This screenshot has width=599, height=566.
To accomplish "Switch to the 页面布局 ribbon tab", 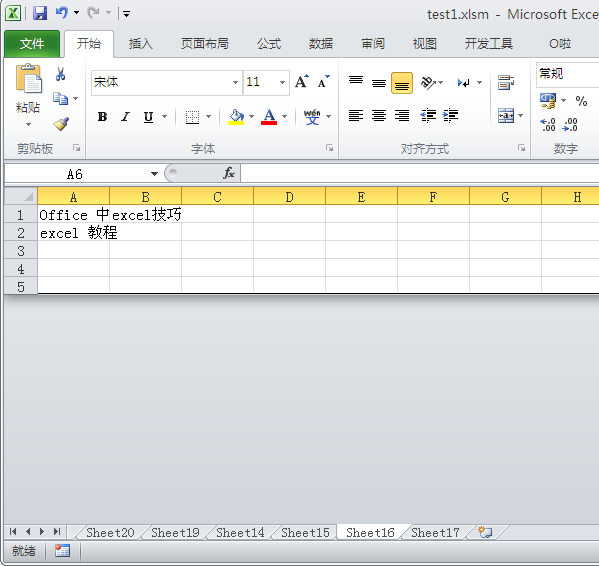I will pyautogui.click(x=205, y=44).
